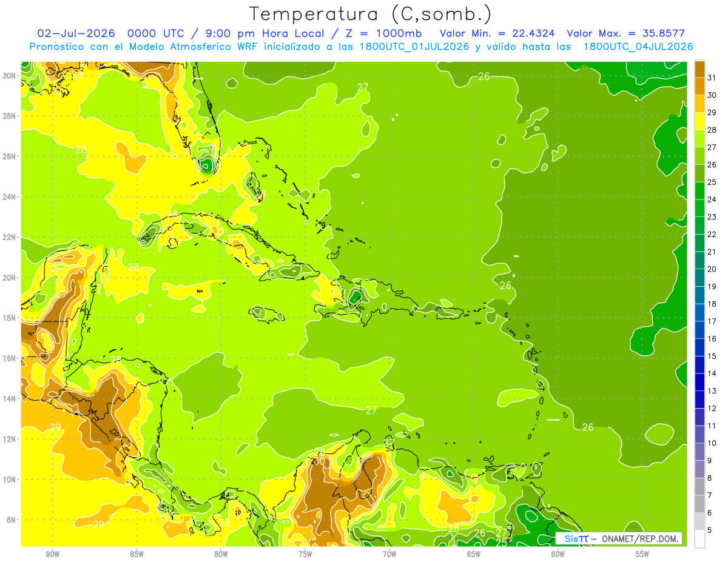The width and height of the screenshot is (728, 562).
Task: Select valid-until time "1800UTC_04JUL2026"
Action: tap(638, 47)
